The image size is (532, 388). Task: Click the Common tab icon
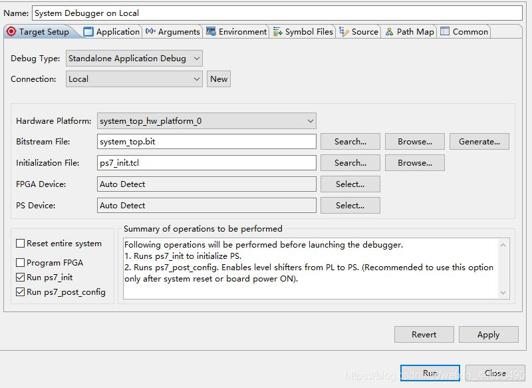pos(444,32)
